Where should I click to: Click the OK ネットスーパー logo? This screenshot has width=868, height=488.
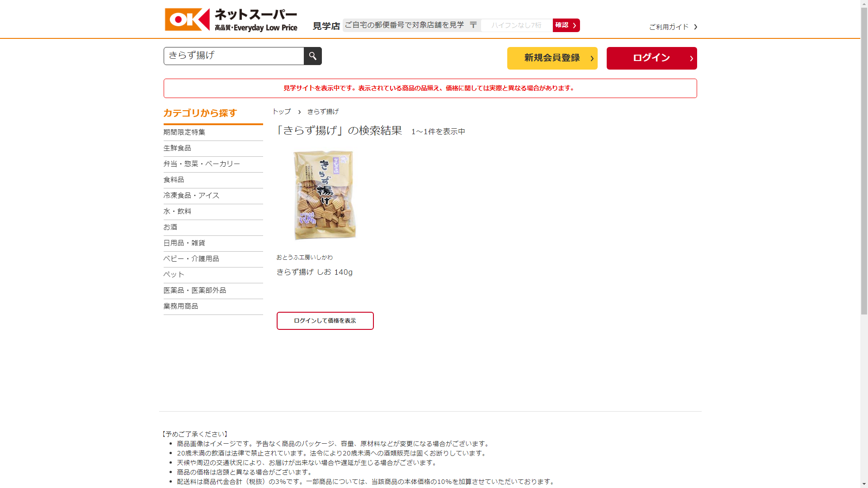pyautogui.click(x=231, y=20)
